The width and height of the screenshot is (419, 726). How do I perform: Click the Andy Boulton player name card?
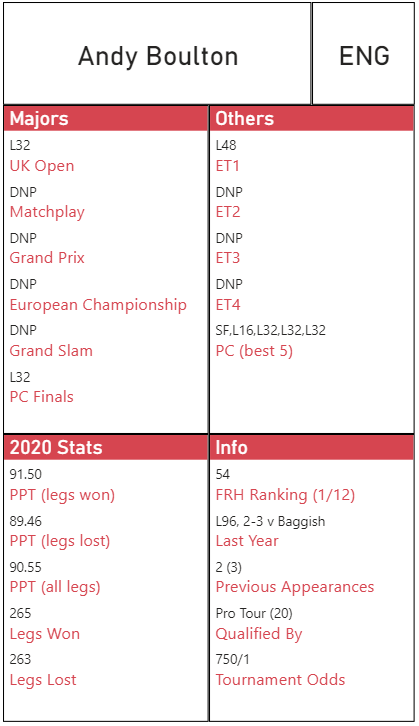click(157, 54)
